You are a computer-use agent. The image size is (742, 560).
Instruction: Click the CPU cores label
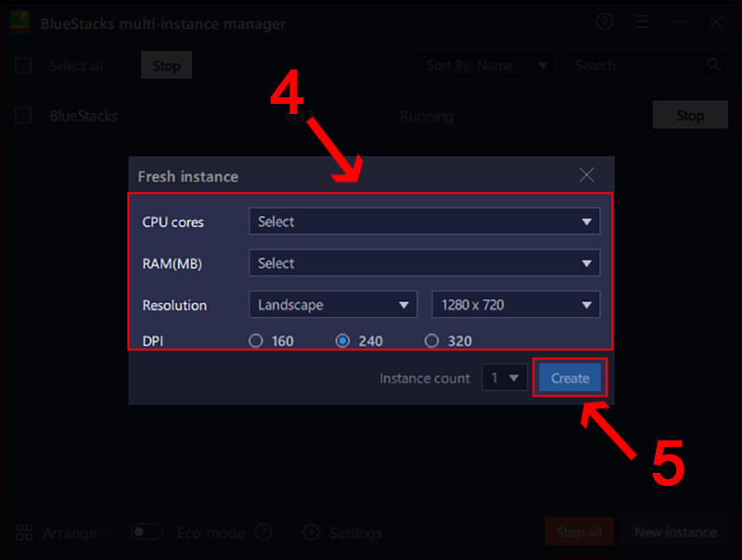[x=173, y=222]
